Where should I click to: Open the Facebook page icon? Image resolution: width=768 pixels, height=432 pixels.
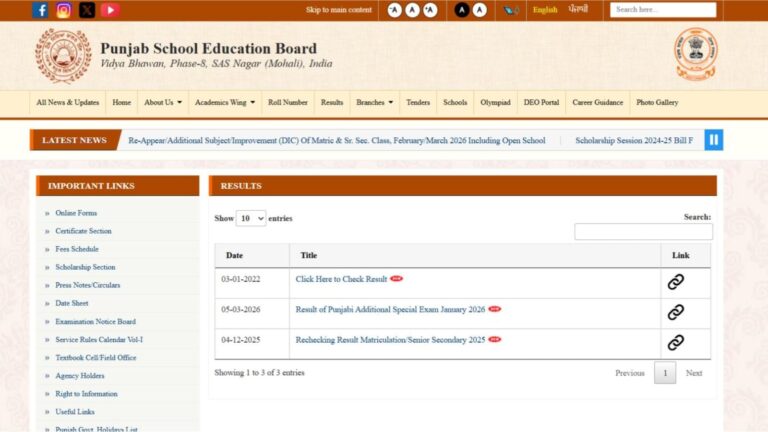pos(40,10)
